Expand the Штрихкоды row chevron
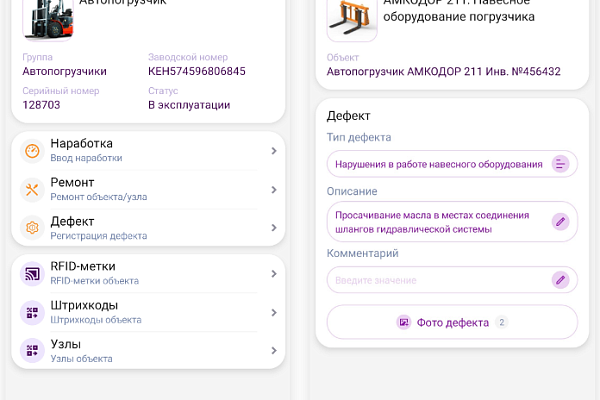The width and height of the screenshot is (600, 400). (x=274, y=312)
